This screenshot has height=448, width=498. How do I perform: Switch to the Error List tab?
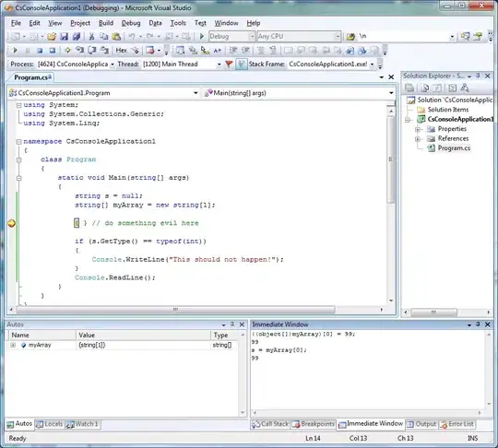tap(457, 424)
